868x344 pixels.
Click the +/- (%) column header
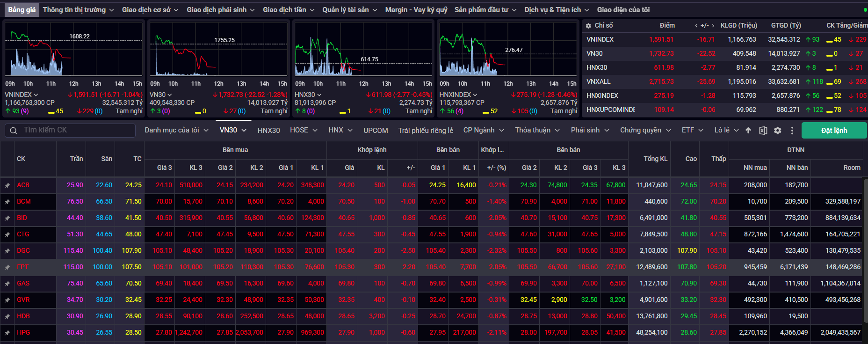point(497,168)
